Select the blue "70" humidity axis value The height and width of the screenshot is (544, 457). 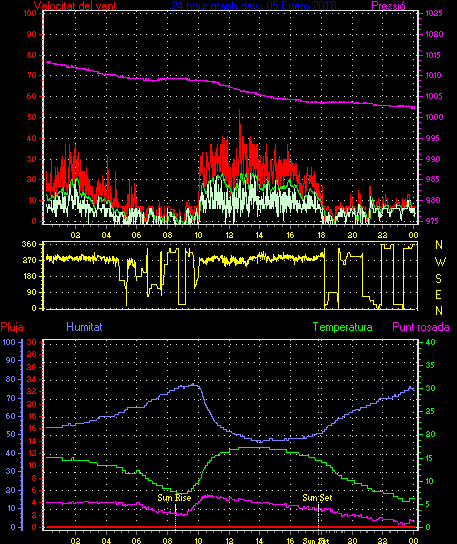point(10,398)
